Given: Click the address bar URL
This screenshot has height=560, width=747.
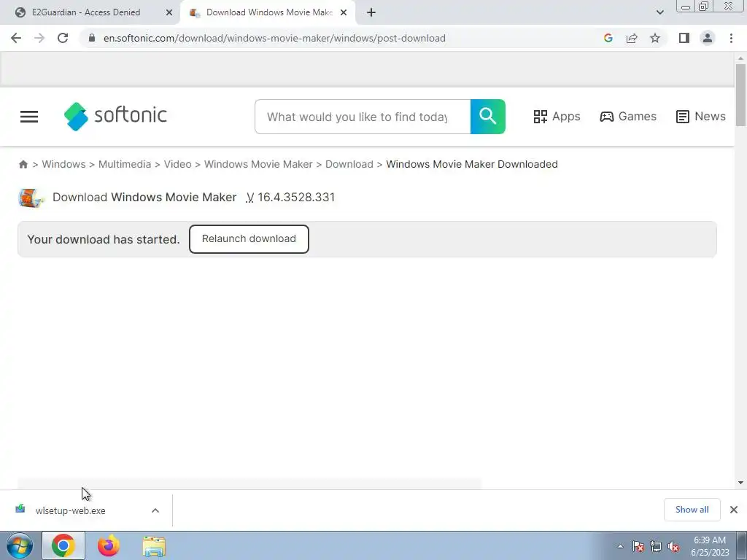Looking at the screenshot, I should click(274, 38).
